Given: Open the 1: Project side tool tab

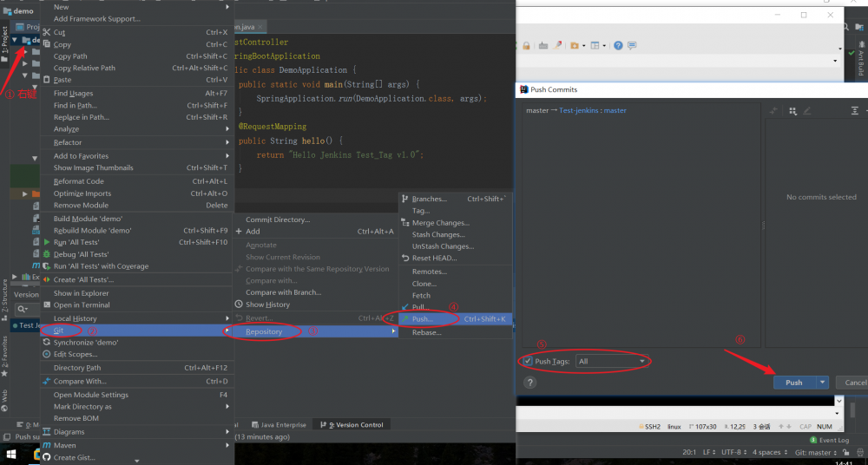Looking at the screenshot, I should [x=5, y=43].
